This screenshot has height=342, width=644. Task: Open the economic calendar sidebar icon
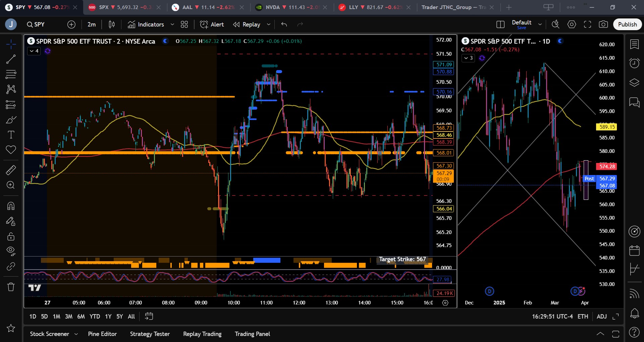[634, 250]
